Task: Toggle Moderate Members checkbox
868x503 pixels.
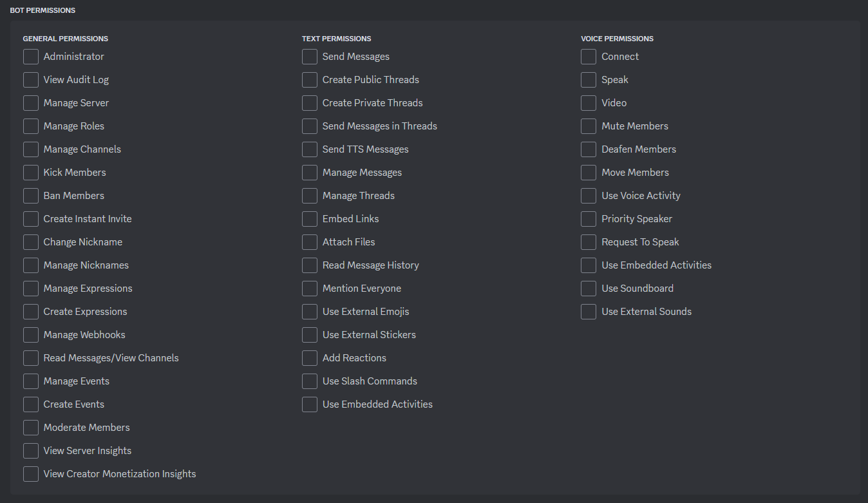Action: [x=30, y=428]
